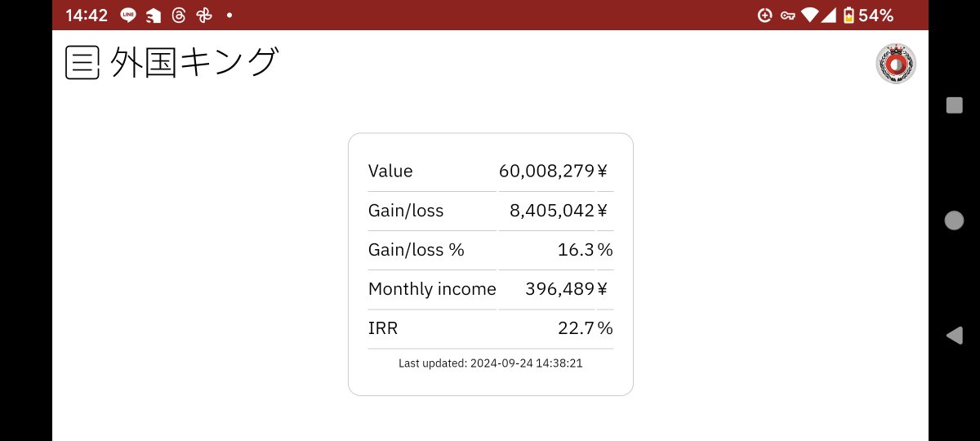Tap the battery status icon
This screenshot has width=980, height=441.
pos(849,16)
